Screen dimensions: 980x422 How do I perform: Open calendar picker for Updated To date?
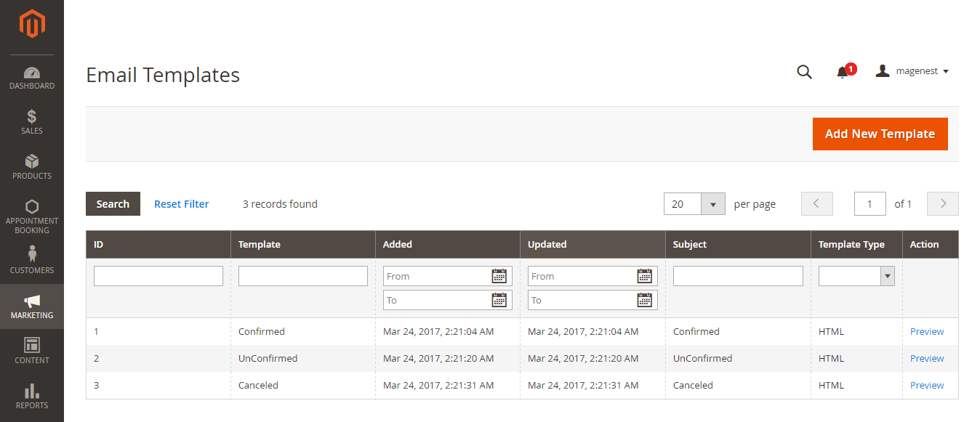[644, 300]
